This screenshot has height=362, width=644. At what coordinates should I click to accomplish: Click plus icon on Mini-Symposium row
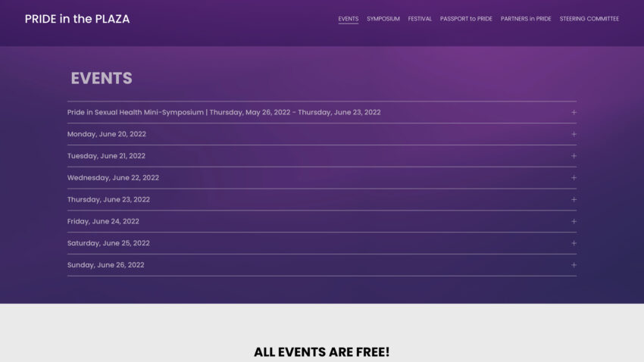coord(574,112)
